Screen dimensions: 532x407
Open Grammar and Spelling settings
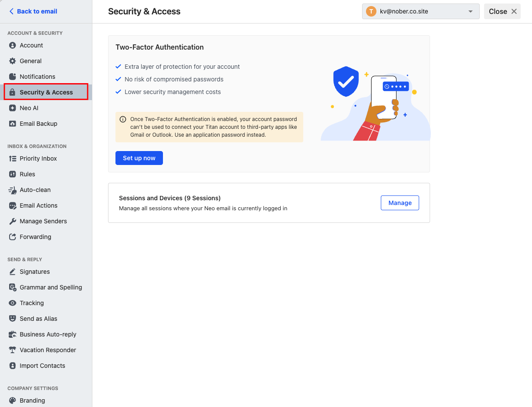[46, 287]
